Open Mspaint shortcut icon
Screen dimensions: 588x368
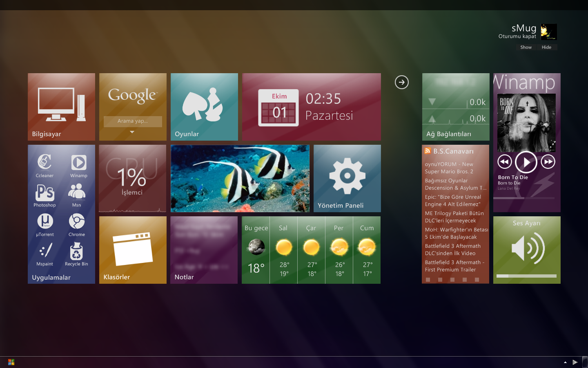pyautogui.click(x=45, y=254)
